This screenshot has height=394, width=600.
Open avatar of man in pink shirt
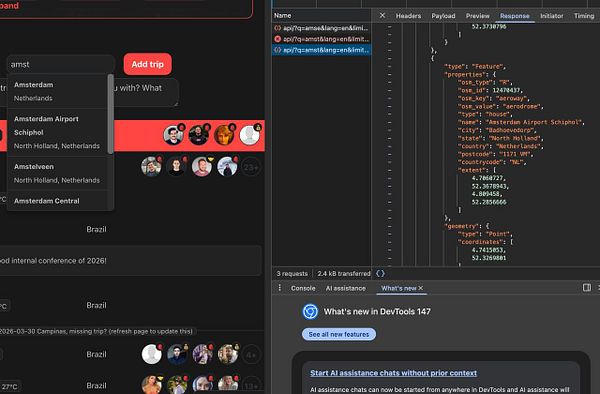202,167
